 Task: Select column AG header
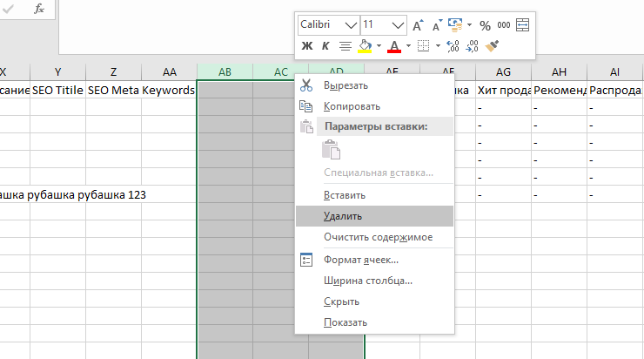504,72
